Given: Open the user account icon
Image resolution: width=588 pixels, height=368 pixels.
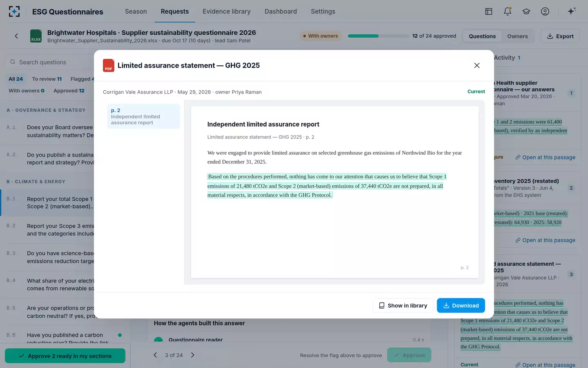Looking at the screenshot, I should coord(545,11).
